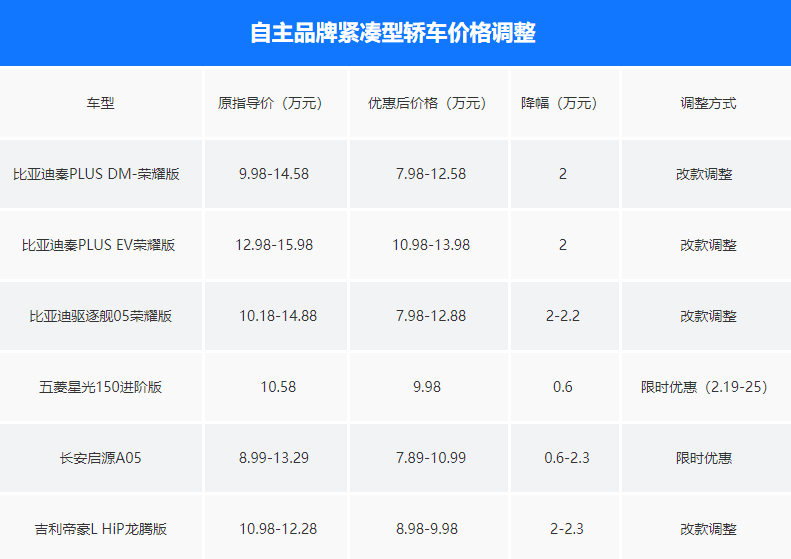Select the 五菱星光 original price 10.58

[277, 387]
